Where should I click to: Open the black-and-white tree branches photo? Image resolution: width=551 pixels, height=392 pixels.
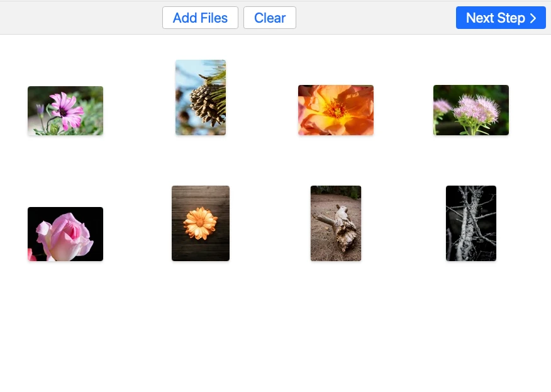point(470,223)
